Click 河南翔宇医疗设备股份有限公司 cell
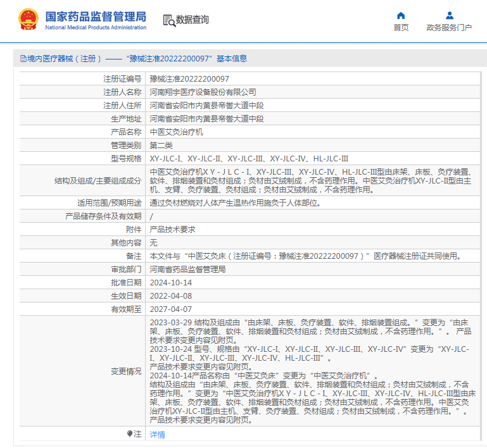This screenshot has width=487, height=448. click(x=203, y=92)
